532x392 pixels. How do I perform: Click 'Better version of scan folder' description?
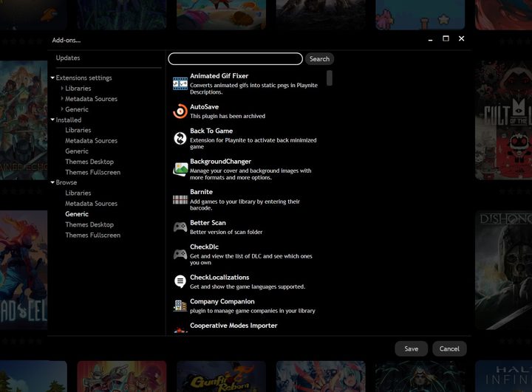click(226, 232)
